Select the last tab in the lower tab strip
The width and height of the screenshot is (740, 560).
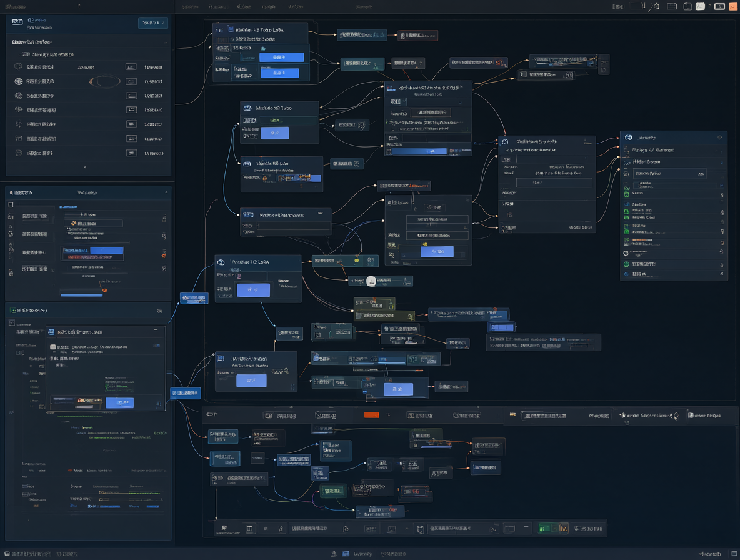(x=704, y=416)
